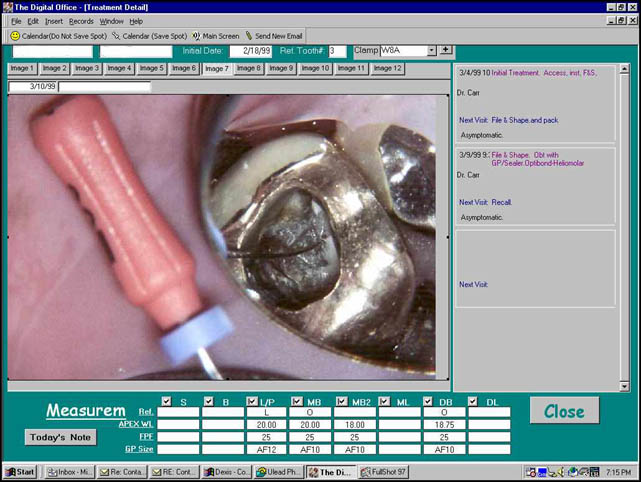This screenshot has width=641, height=482.
Task: Toggle the S canal checkbox
Action: pyautogui.click(x=166, y=402)
